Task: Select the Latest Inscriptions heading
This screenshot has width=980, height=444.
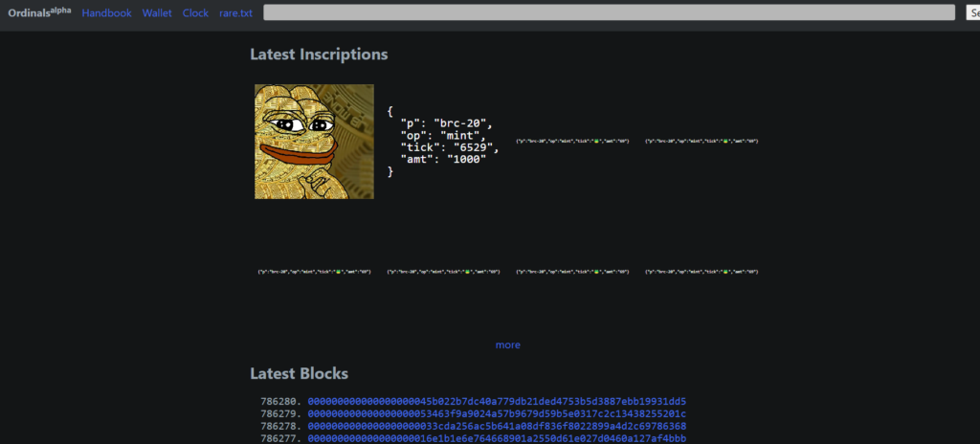Action: pos(319,55)
